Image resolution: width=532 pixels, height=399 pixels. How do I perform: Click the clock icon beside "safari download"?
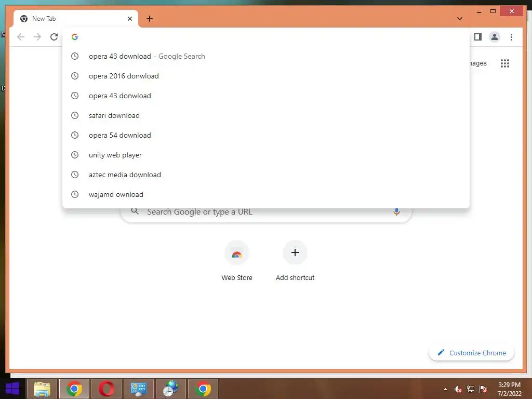click(x=75, y=115)
